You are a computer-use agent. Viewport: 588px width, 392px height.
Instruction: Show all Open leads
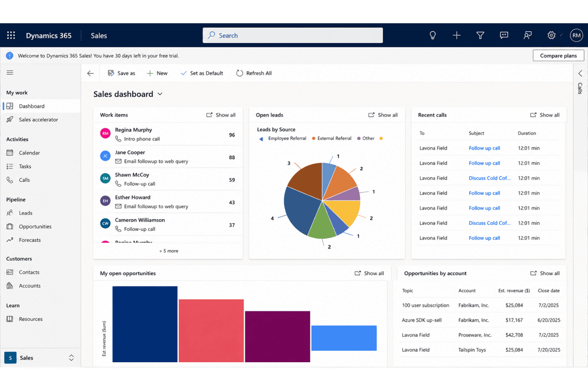383,115
